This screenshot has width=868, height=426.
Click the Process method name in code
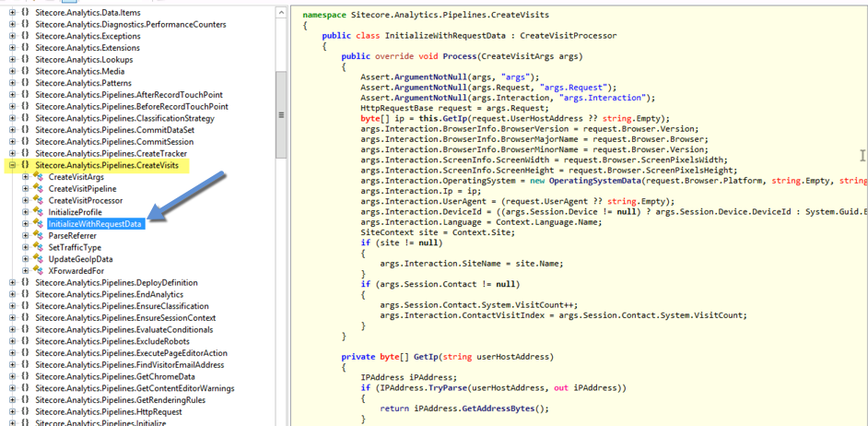click(460, 56)
